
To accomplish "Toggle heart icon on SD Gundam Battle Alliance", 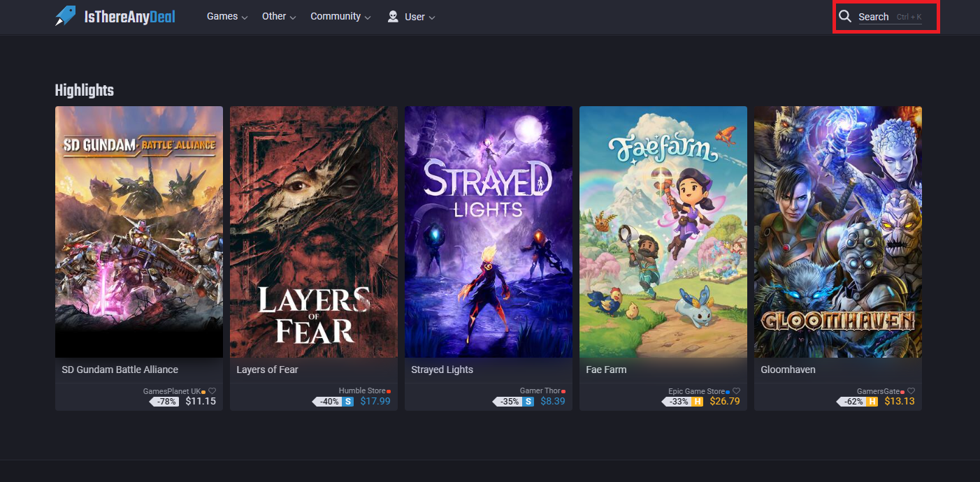I will [x=212, y=391].
